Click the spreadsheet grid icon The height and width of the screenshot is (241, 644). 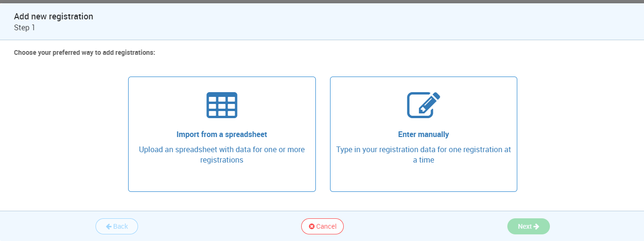click(x=222, y=105)
